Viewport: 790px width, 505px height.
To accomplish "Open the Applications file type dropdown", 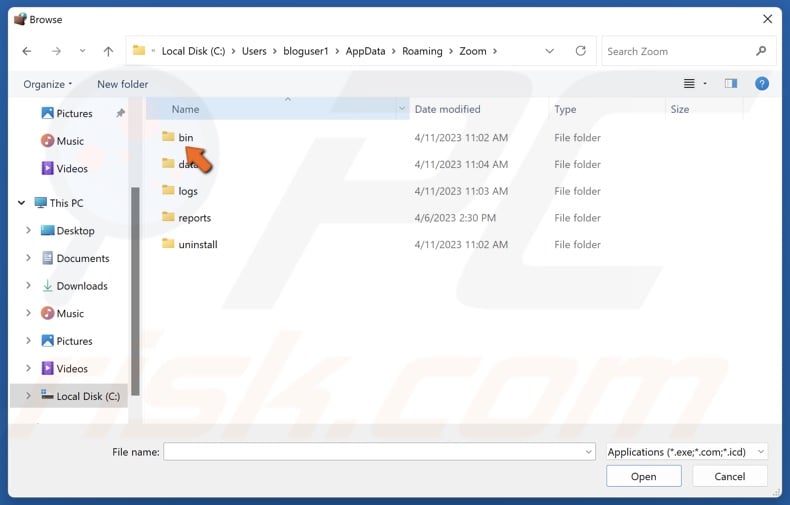I will [x=686, y=452].
